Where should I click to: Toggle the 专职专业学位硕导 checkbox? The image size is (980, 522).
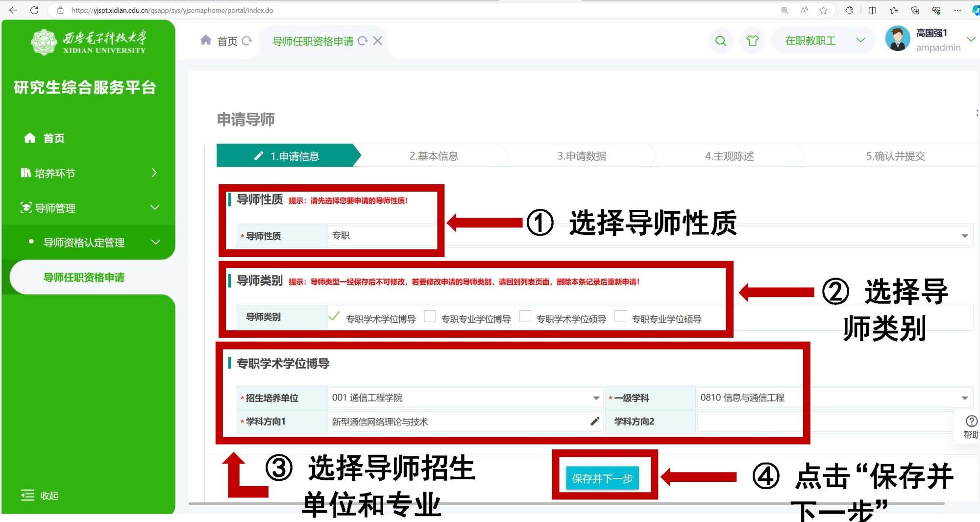point(620,317)
